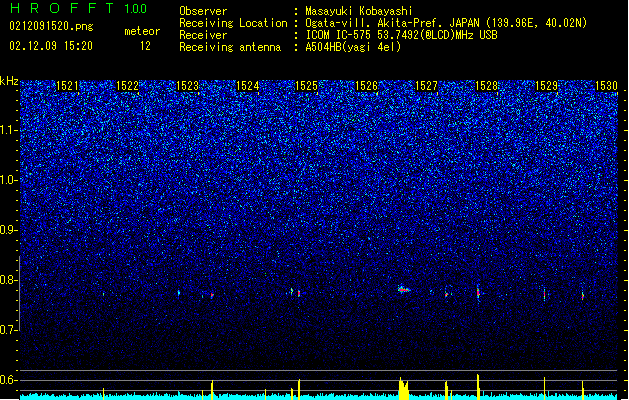Click the 0.6 kHz frequency label
The height and width of the screenshot is (400, 629).
9,380
